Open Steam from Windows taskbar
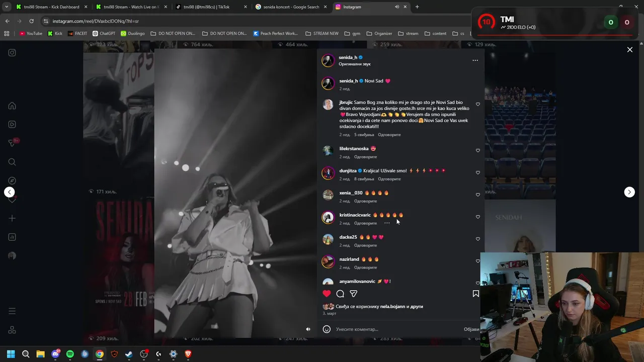This screenshot has height=362, width=644. 129,354
